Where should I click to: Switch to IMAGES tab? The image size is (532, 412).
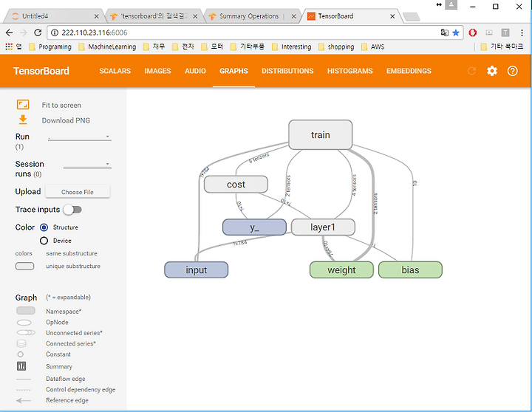158,71
